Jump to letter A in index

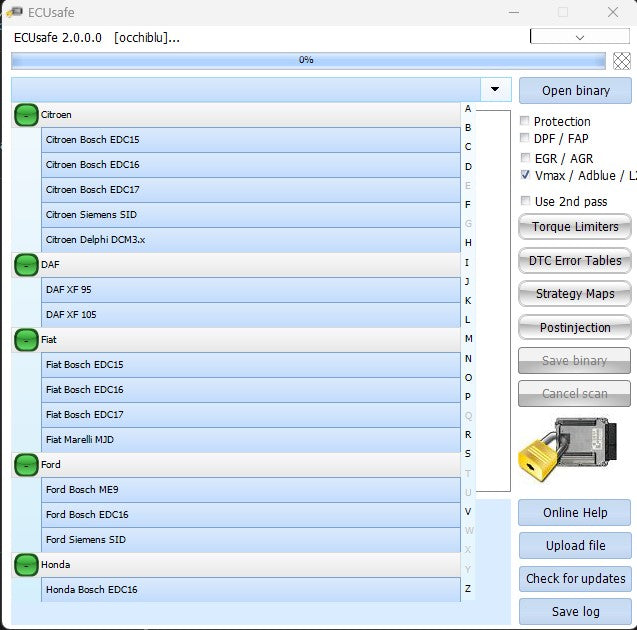(468, 109)
